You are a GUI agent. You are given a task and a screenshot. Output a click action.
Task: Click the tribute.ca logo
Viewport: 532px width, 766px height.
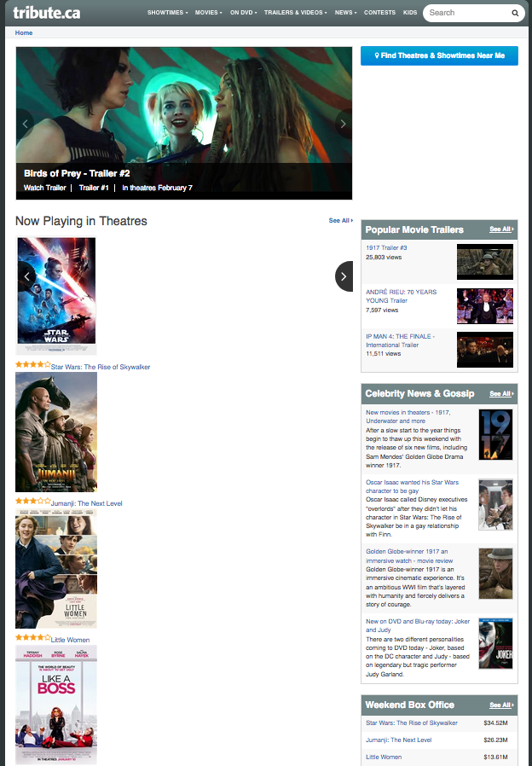(46, 13)
